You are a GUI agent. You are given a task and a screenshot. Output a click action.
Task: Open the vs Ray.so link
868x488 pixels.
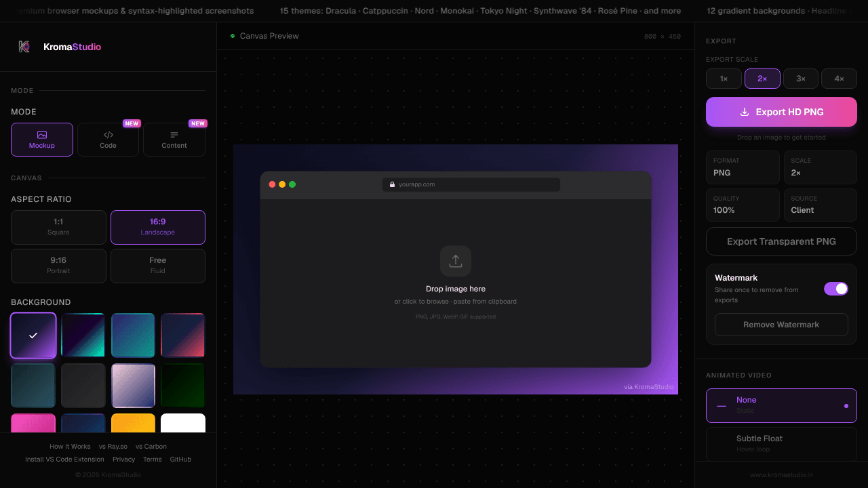tap(113, 447)
